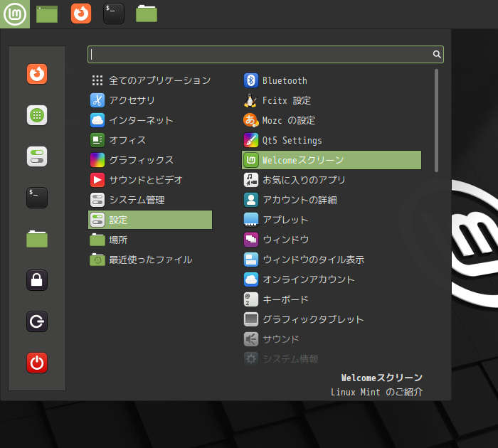Click the Linux Mint menu button in the panel
Image resolution: width=498 pixels, height=448 pixels.
(x=15, y=14)
